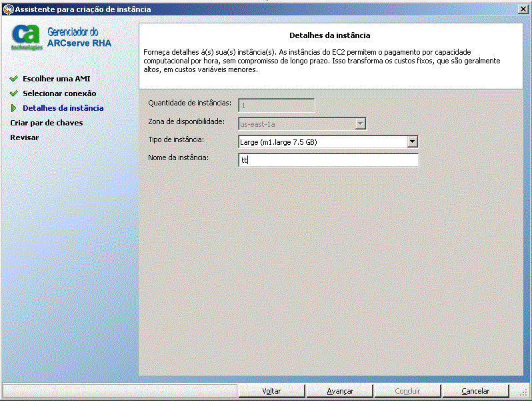This screenshot has width=532, height=401.
Task: Go to Revisar step
Action: point(25,137)
